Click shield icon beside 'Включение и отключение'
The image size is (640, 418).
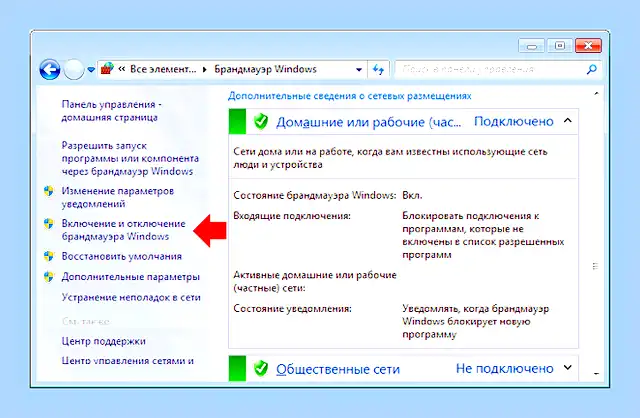pyautogui.click(x=49, y=223)
